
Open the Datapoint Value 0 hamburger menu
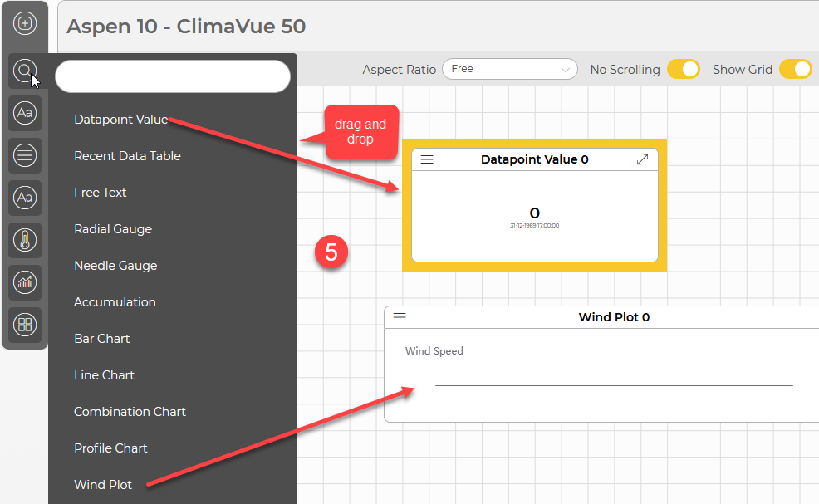[427, 159]
